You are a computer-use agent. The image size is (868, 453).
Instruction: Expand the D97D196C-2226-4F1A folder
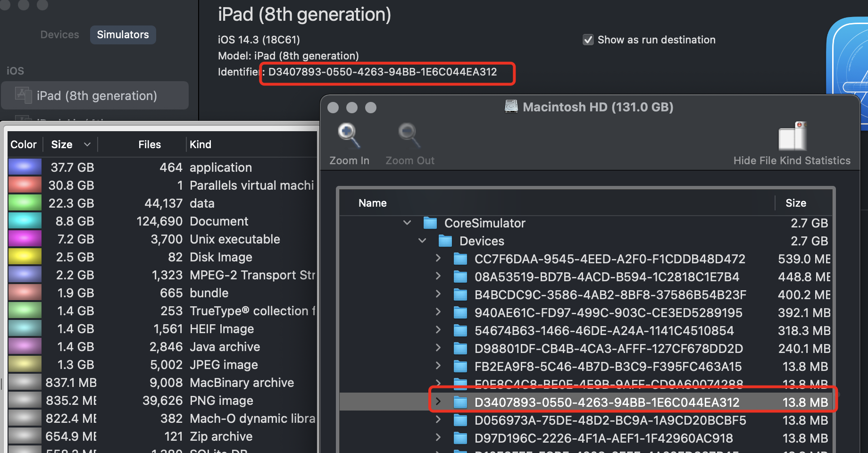click(438, 437)
